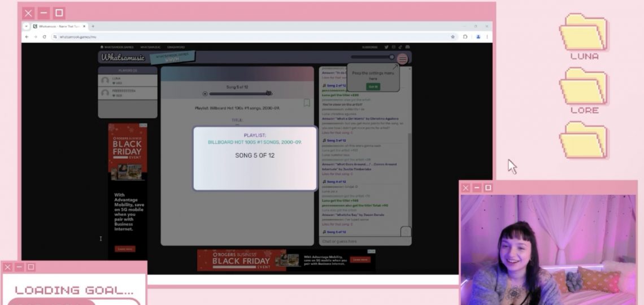Screen dimensions: 644x305
Task: Open the Twitter social icon in header
Action: [x=386, y=47]
